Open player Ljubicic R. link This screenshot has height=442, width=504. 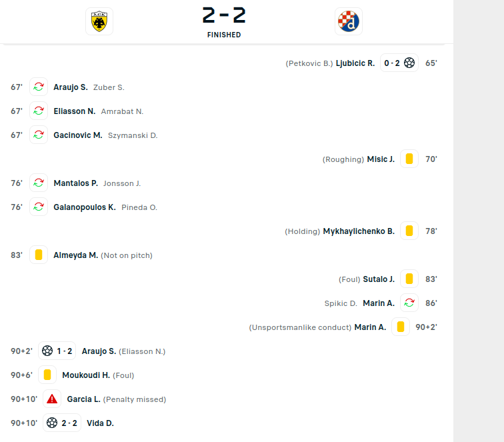(x=355, y=63)
